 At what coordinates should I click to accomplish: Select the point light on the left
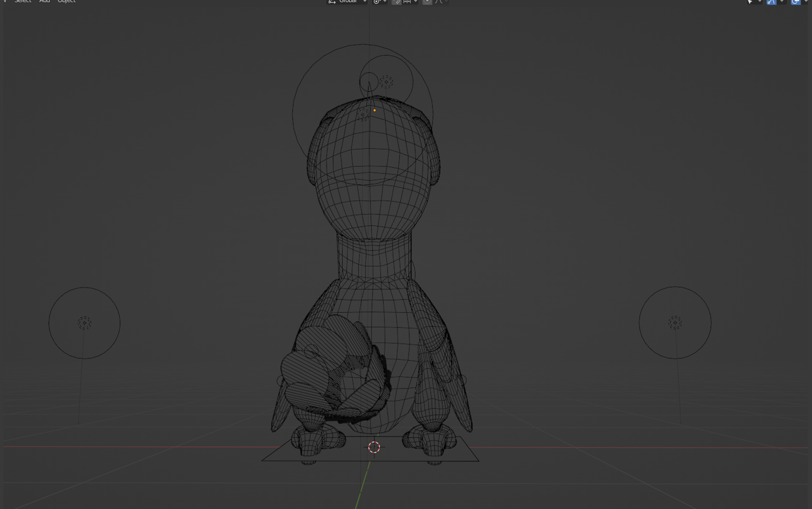coord(84,323)
